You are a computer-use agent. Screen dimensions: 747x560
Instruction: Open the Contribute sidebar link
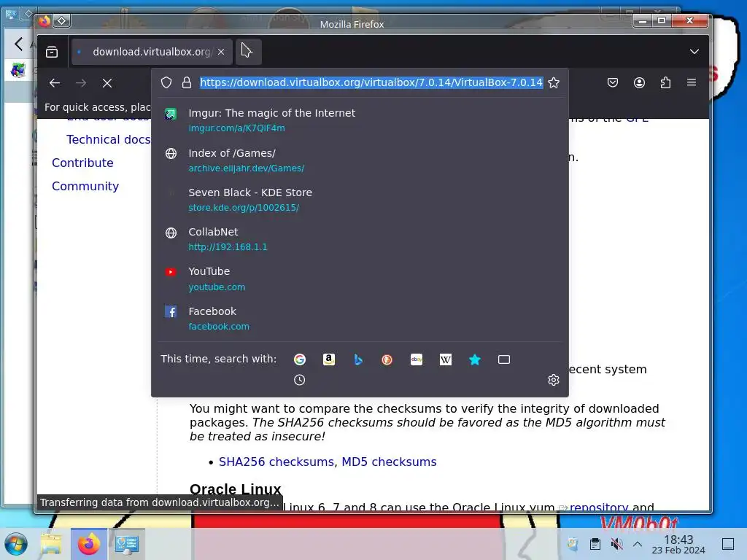[x=82, y=163]
